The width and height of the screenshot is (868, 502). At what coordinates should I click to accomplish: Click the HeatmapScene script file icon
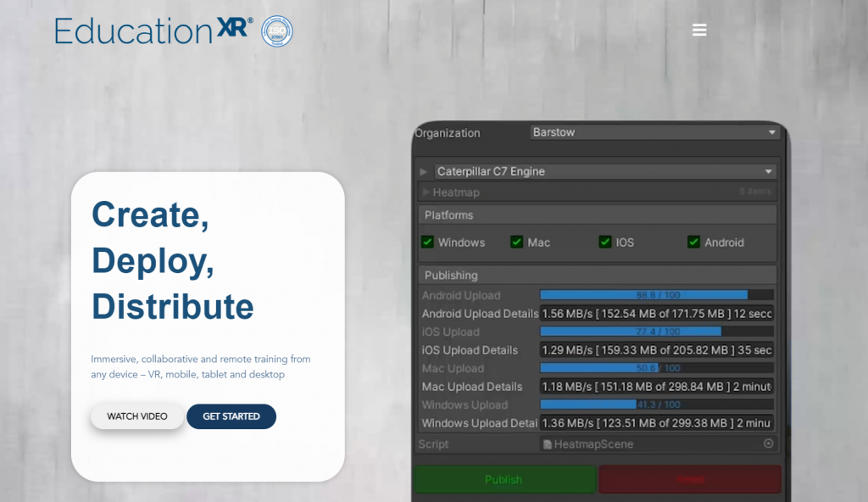coord(548,444)
